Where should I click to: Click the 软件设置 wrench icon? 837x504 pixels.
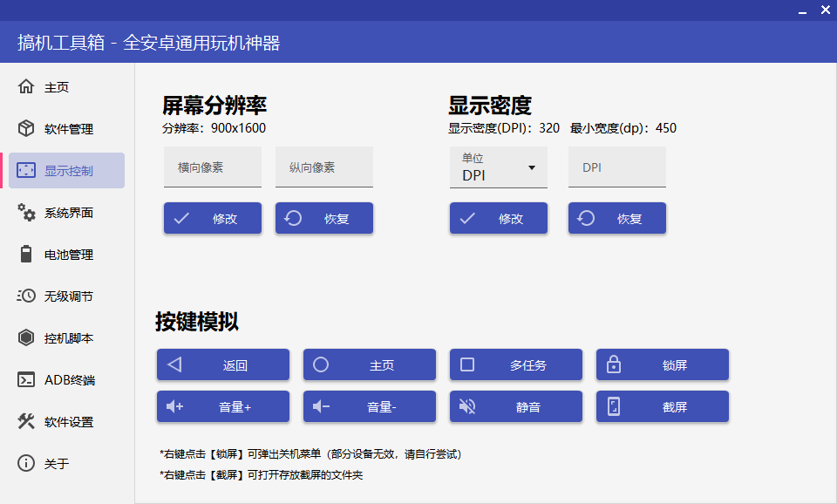tap(26, 421)
